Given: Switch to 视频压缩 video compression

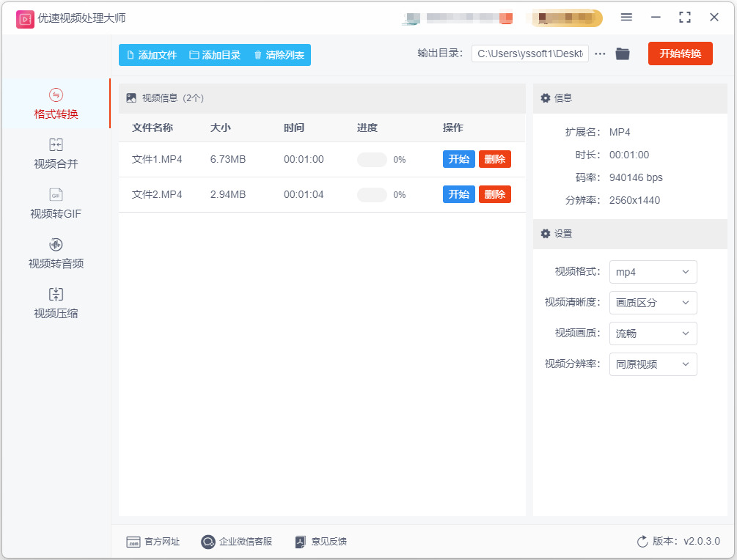Looking at the screenshot, I should coord(56,303).
